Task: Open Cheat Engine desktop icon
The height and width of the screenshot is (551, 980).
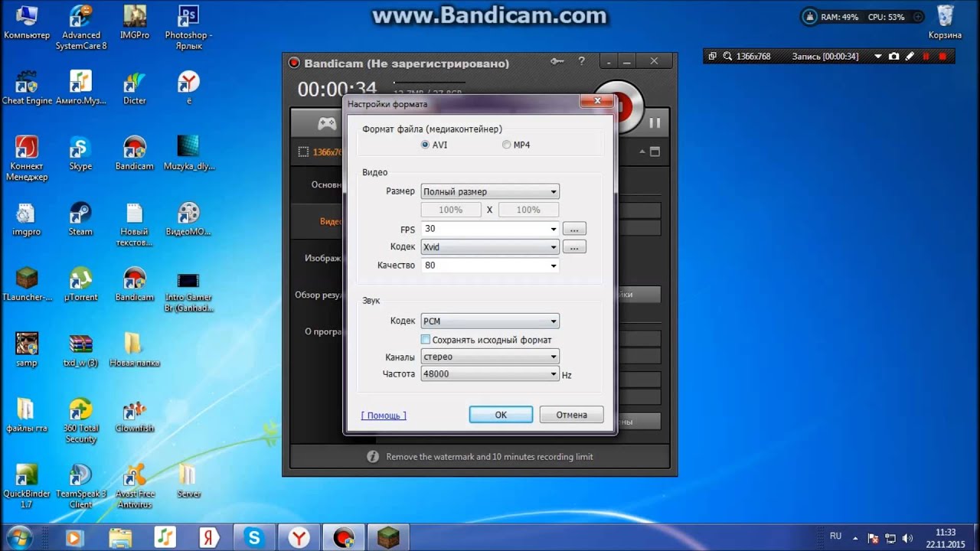Action: pyautogui.click(x=27, y=86)
